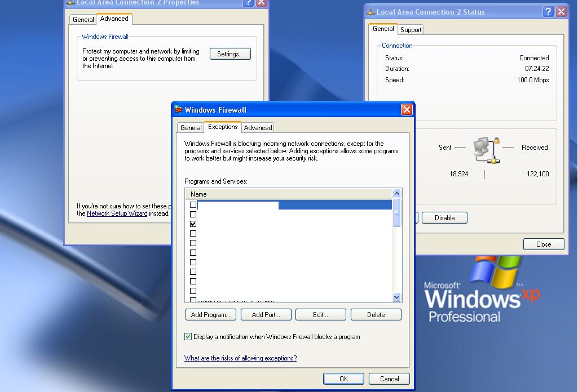Select the Firewall Exceptions tab
Image resolution: width=578 pixels, height=392 pixels.
coord(223,127)
